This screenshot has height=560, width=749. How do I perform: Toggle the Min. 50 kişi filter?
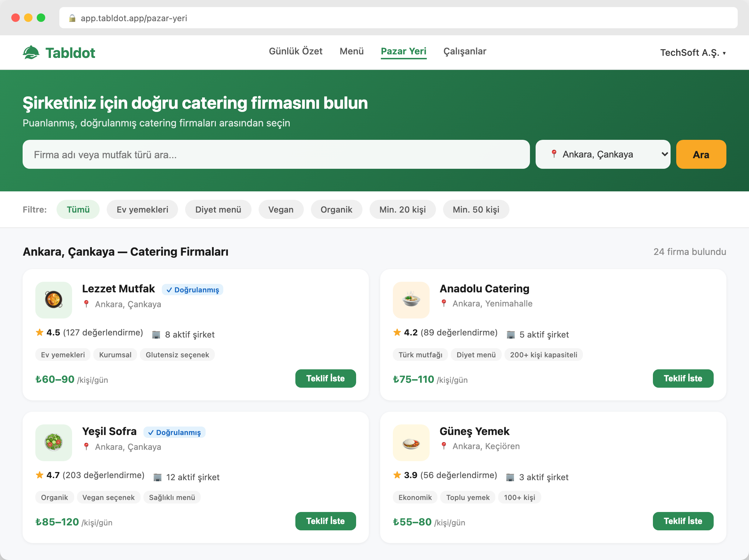click(x=476, y=210)
